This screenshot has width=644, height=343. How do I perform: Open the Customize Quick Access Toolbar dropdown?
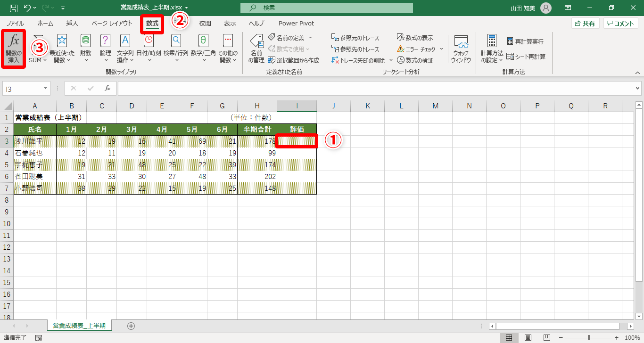pyautogui.click(x=63, y=8)
